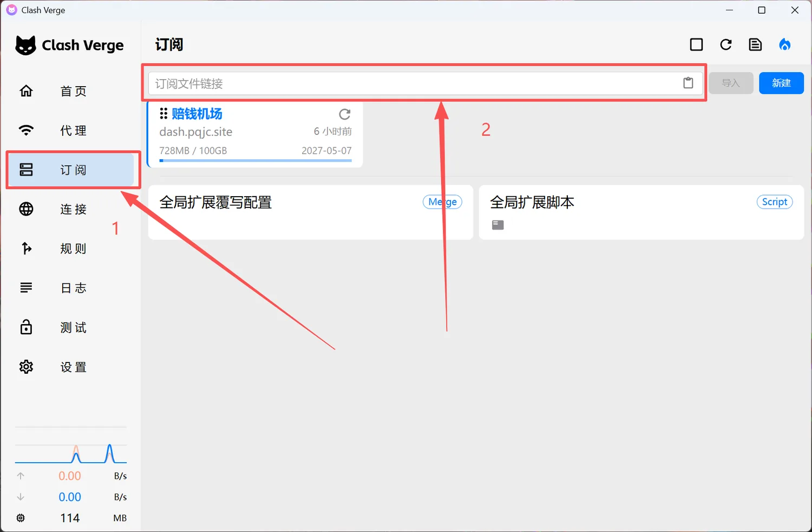Viewport: 812px width, 532px height.
Task: Click the chip icon beside memory usage
Action: click(x=21, y=518)
